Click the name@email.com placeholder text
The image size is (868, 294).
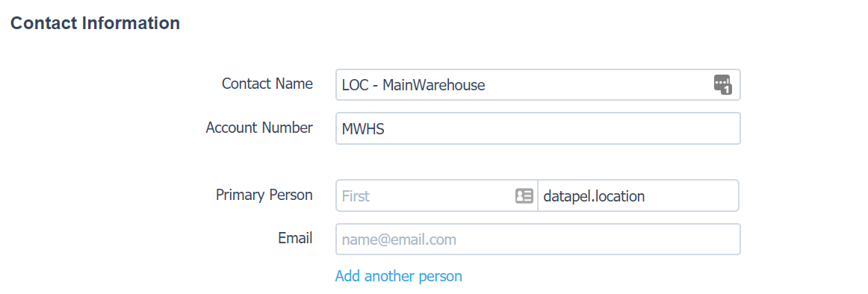(399, 240)
